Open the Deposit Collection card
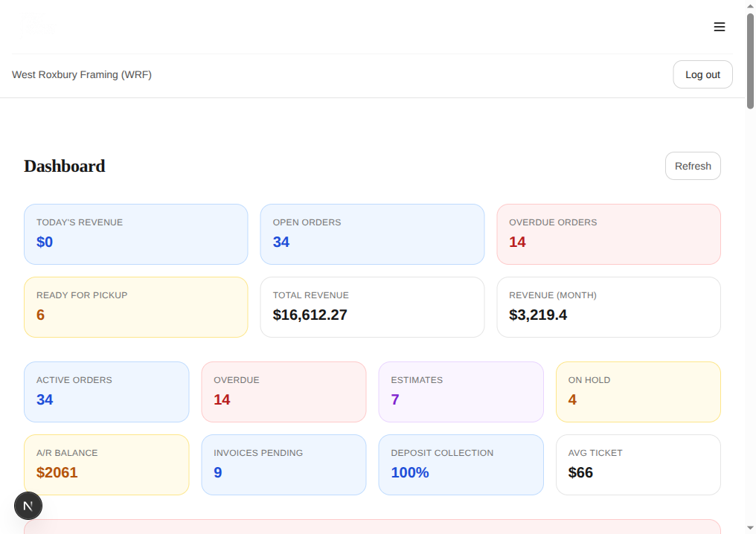Screen dimensions: 756x534 coord(461,463)
